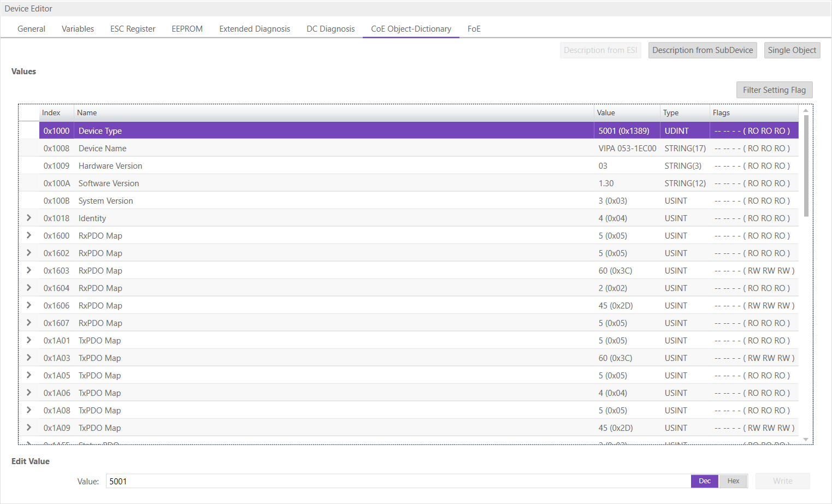
Task: Click the Edit Value input field
Action: [398, 481]
